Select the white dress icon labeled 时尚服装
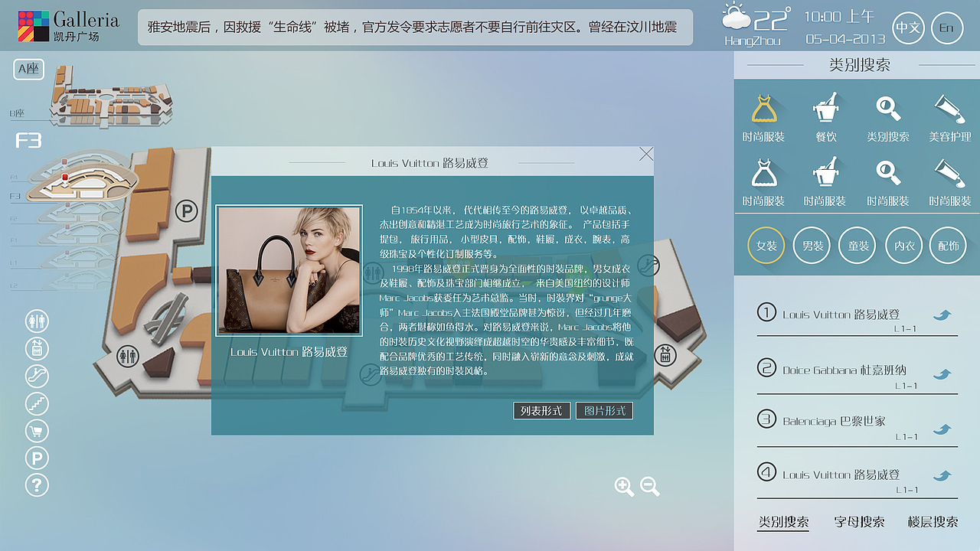980x551 pixels. 763,173
